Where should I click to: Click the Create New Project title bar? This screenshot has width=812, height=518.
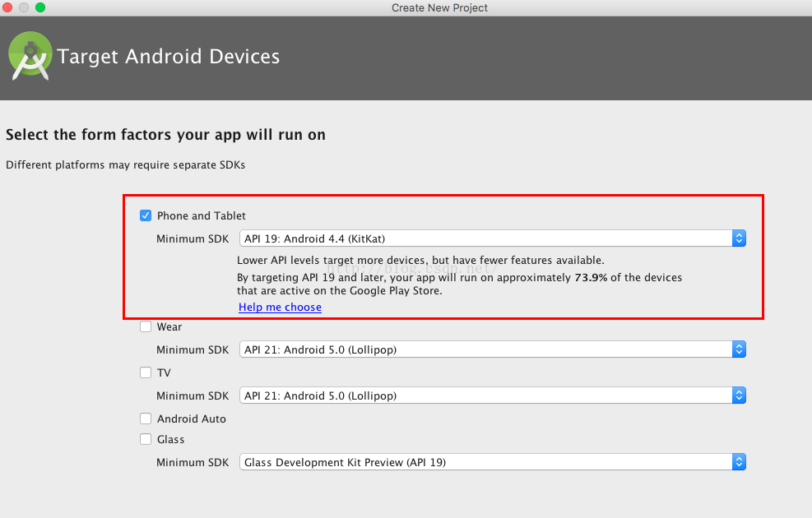(x=439, y=7)
